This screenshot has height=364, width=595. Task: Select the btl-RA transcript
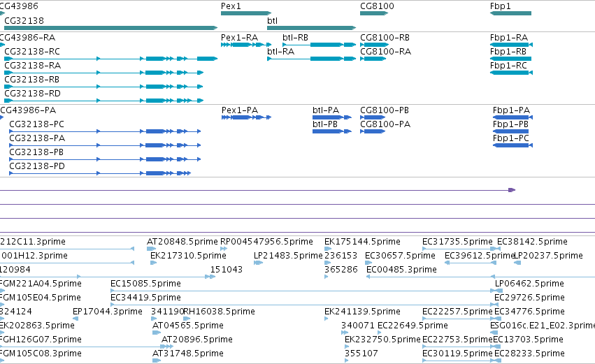click(x=280, y=51)
